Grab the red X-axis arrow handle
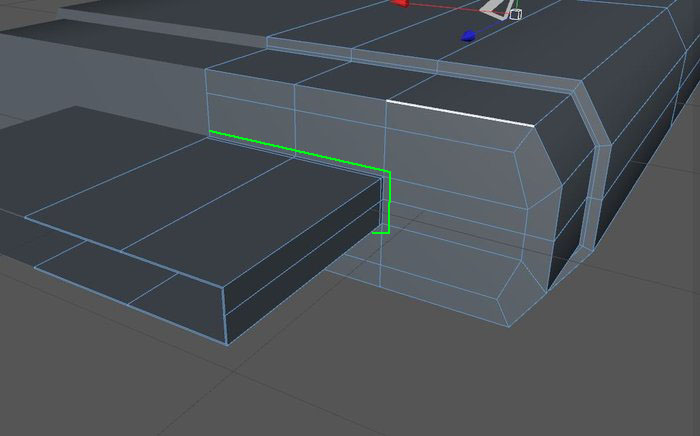 coord(400,3)
